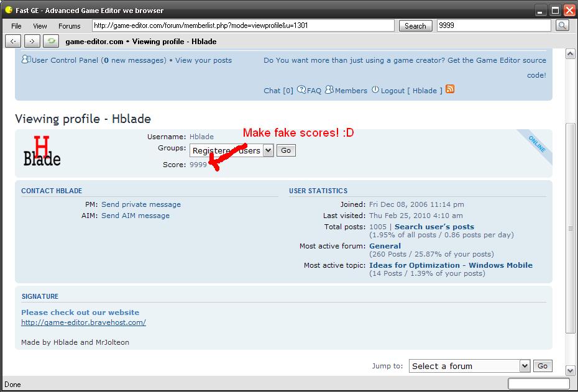Click the green refresh page button

click(51, 41)
